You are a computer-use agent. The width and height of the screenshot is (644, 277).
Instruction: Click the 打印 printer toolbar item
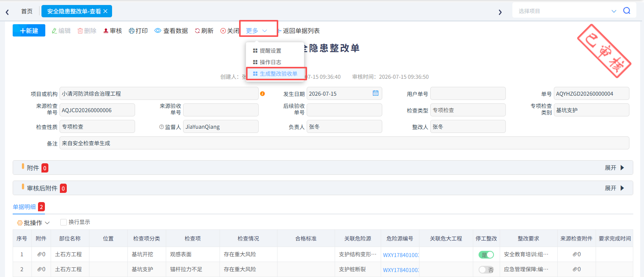(x=138, y=31)
